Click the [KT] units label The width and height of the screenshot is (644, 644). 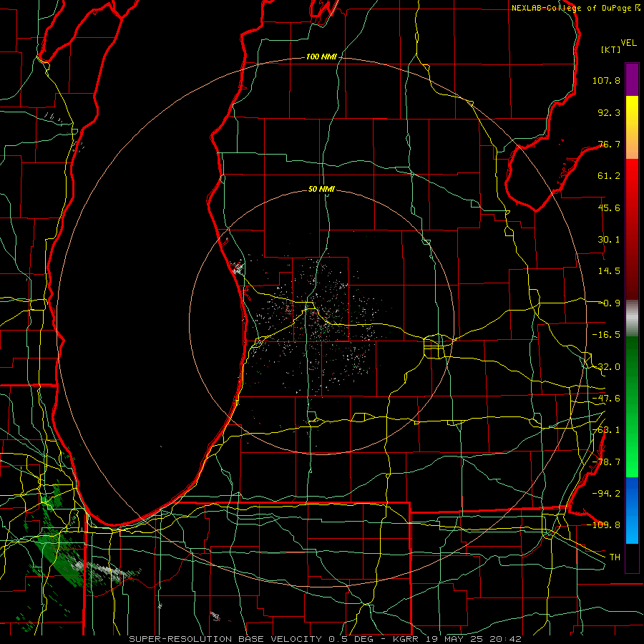[x=611, y=49]
